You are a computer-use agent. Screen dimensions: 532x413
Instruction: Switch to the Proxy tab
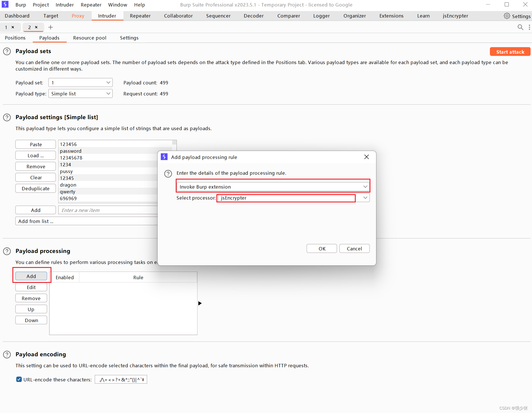coord(78,16)
